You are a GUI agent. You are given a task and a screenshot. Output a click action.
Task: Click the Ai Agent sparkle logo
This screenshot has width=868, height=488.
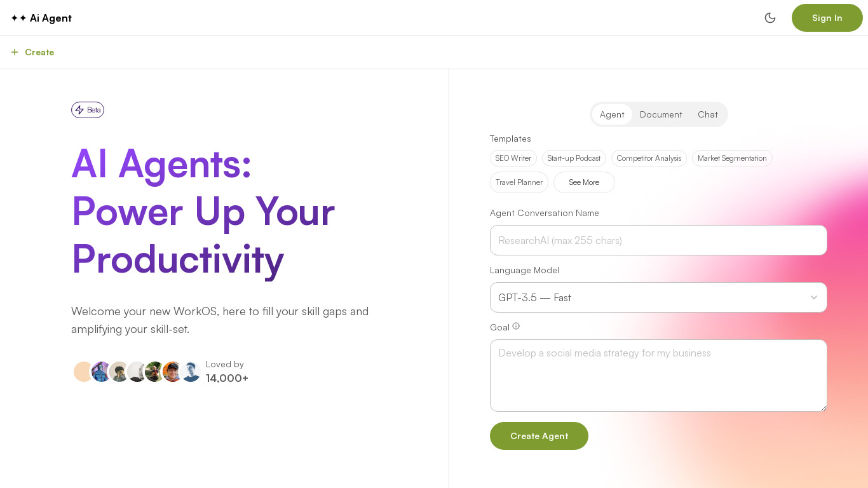tap(18, 18)
